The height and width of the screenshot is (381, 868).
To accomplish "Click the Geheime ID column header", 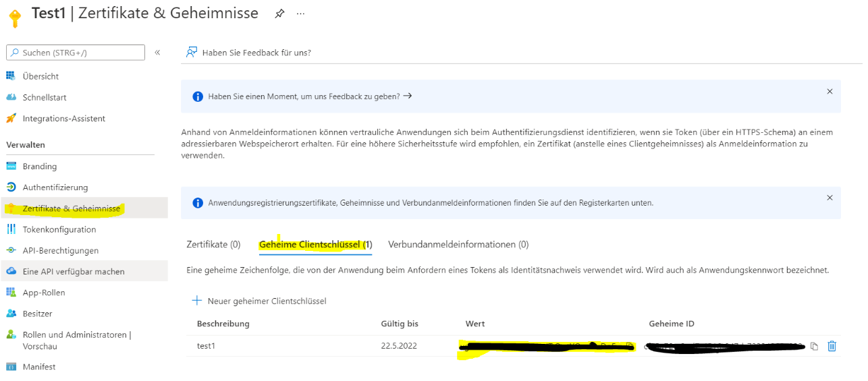I will click(672, 324).
